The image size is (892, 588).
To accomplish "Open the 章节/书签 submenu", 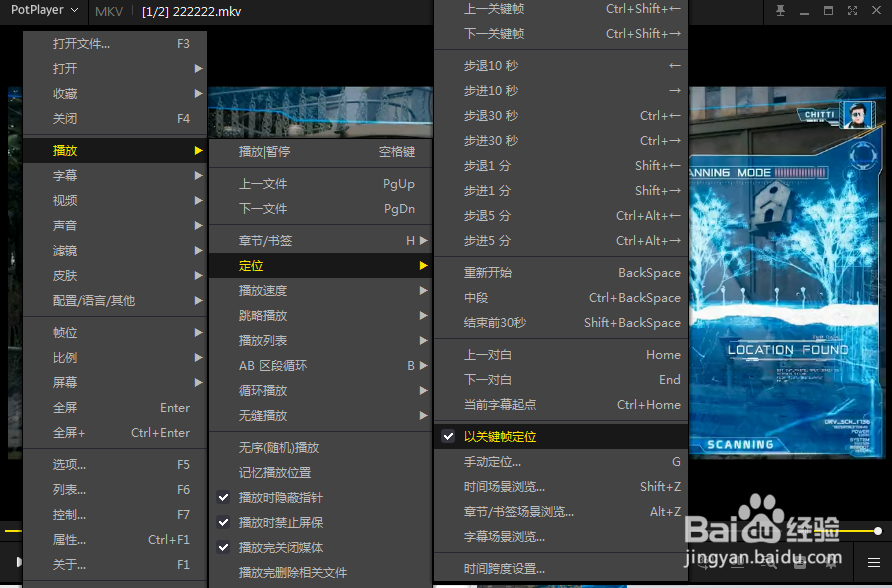I will click(321, 241).
